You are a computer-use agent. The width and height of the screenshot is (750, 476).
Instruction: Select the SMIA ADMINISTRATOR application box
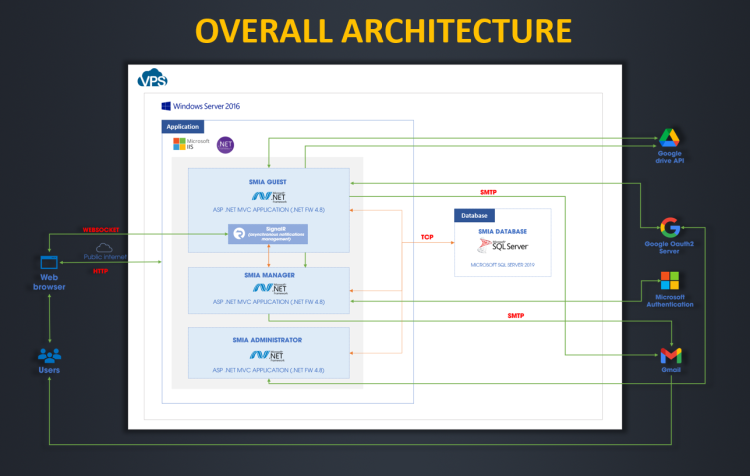click(x=268, y=353)
